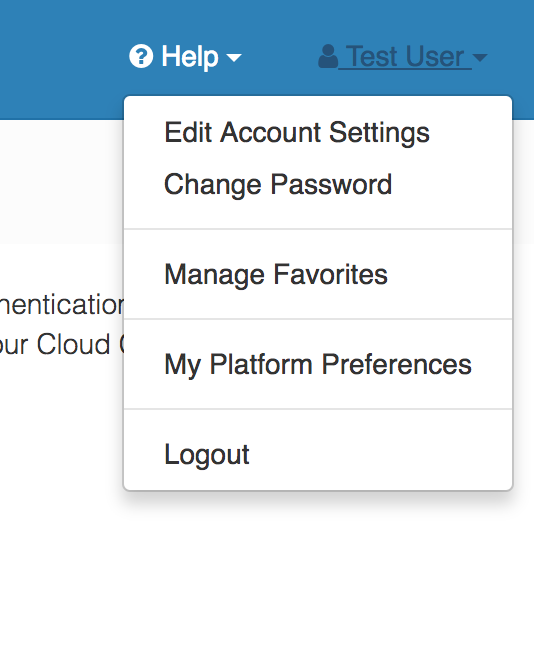Click empty navbar space between Help and Test User
Image resolution: width=534 pixels, height=668 pixels.
[280, 56]
